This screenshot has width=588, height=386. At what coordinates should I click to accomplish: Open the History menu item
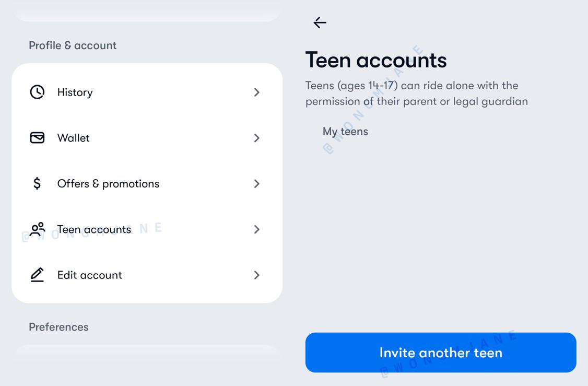75,92
